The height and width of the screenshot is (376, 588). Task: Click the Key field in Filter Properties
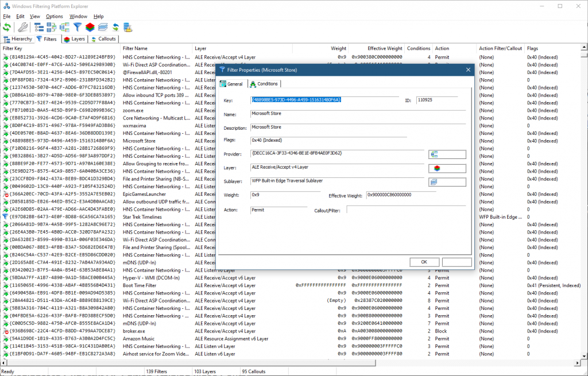point(325,100)
